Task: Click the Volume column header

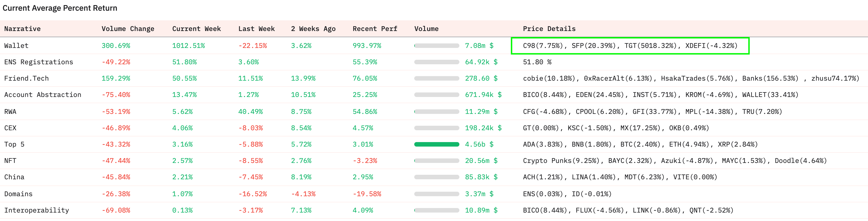Action: 426,29
